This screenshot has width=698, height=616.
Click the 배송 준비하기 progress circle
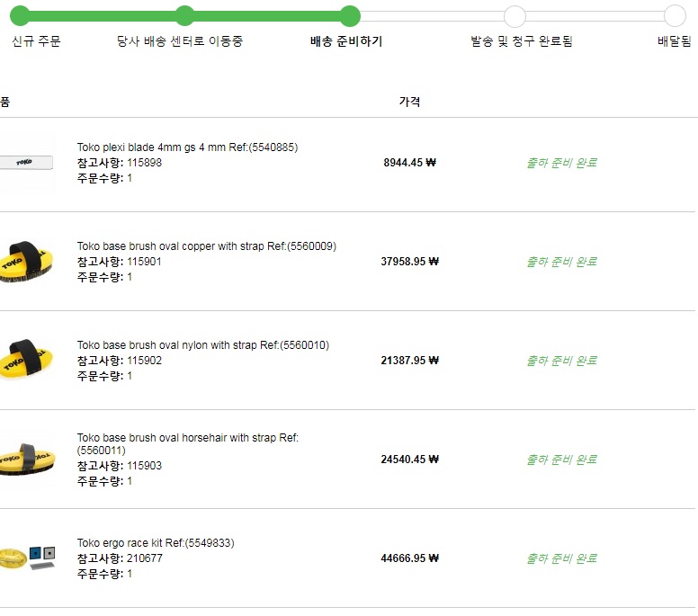click(x=350, y=15)
